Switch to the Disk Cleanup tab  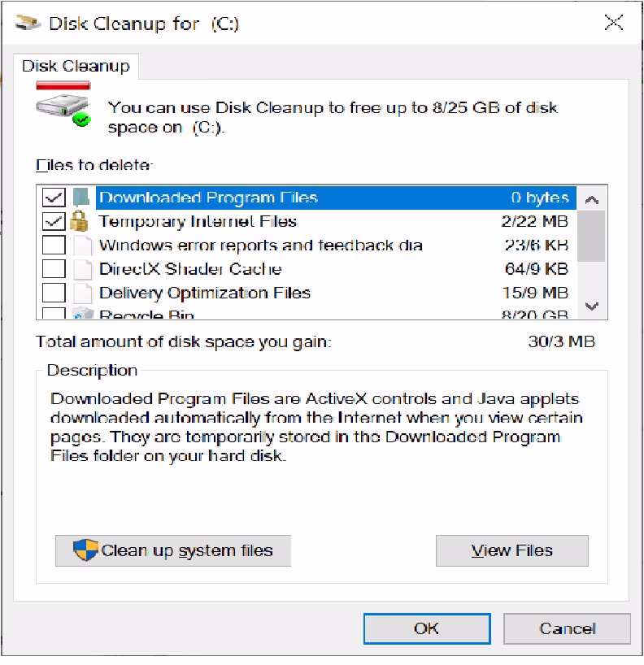pos(76,66)
